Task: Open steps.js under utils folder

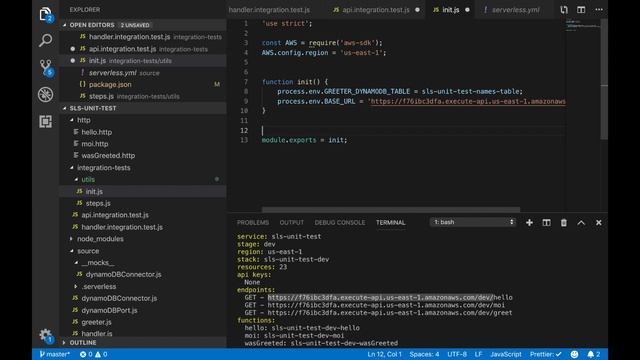Action: click(x=98, y=203)
